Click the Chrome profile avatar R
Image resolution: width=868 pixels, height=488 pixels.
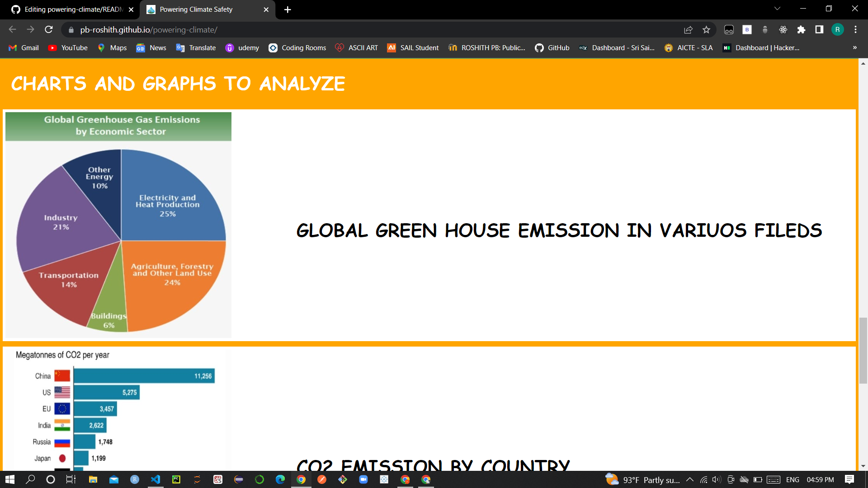click(839, 30)
